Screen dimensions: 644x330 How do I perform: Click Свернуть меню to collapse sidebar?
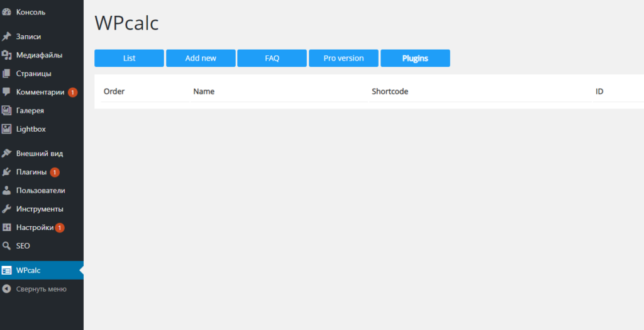click(x=42, y=289)
